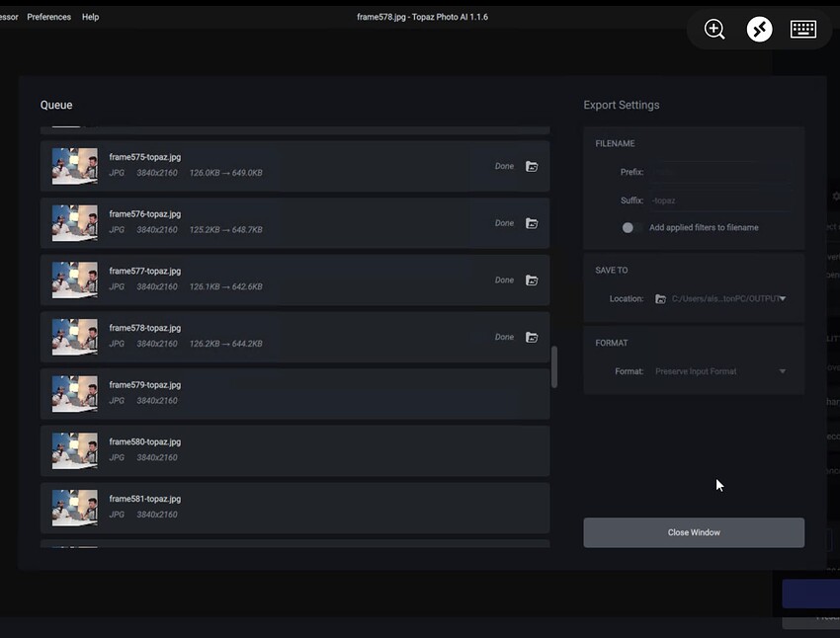Click the filename Suffix field
The width and height of the screenshot is (840, 638).
[719, 200]
